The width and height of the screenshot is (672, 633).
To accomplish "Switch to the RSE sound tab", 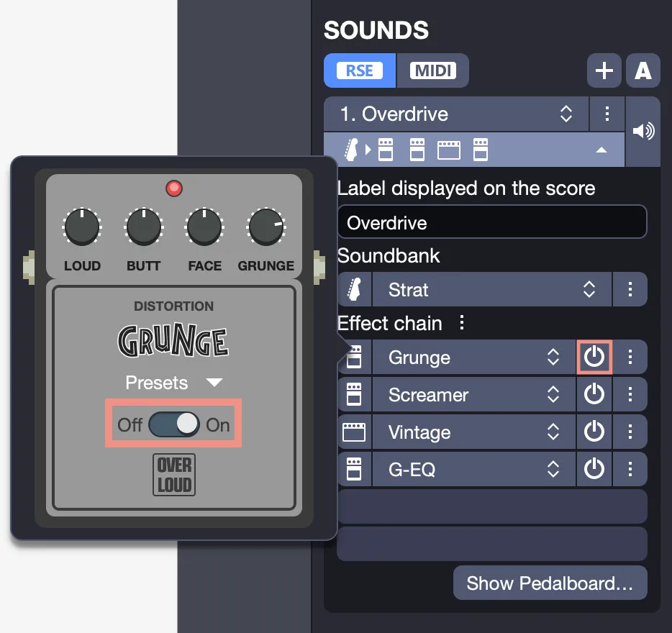I will click(360, 70).
